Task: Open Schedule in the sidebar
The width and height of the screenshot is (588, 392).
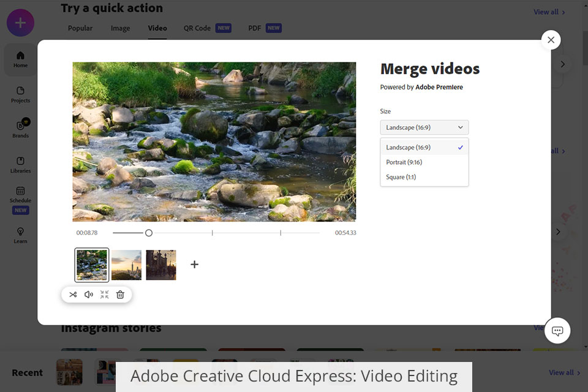Action: (20, 200)
